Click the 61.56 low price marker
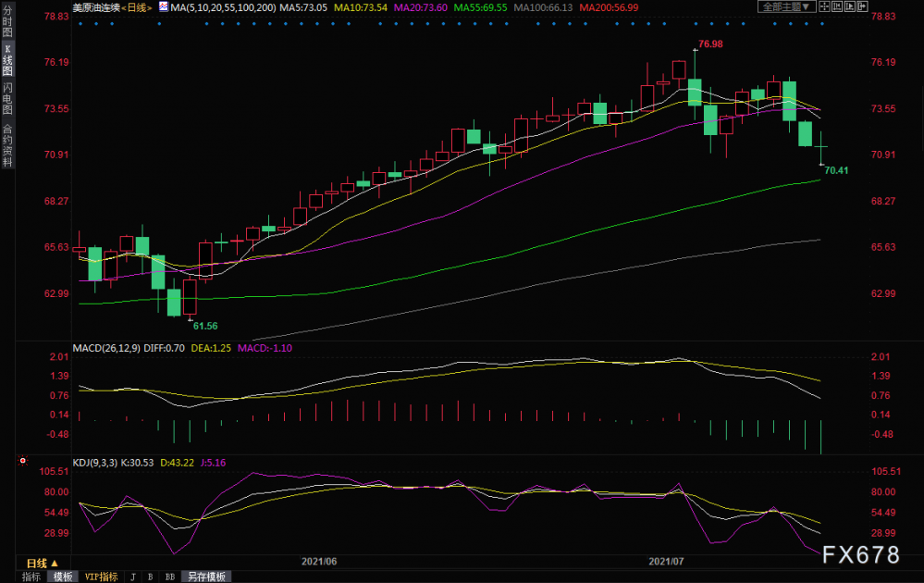The image size is (924, 583). pyautogui.click(x=205, y=326)
